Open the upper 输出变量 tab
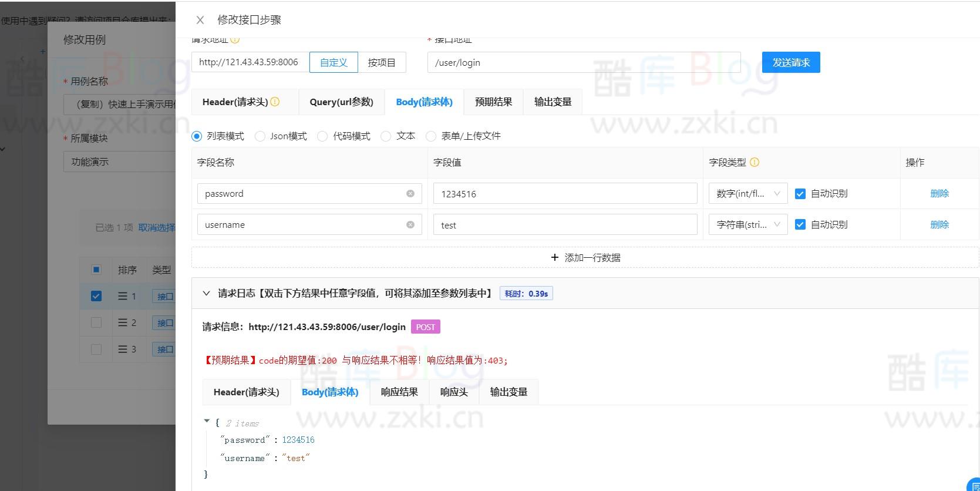The width and height of the screenshot is (980, 491). click(x=553, y=102)
